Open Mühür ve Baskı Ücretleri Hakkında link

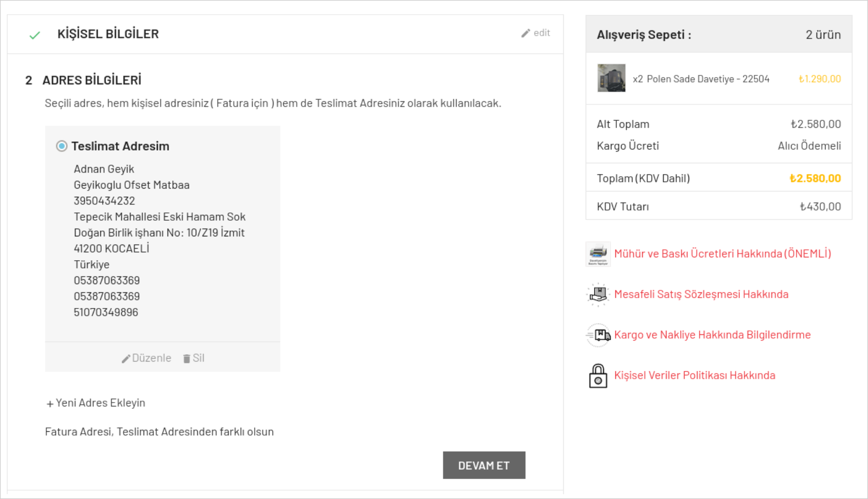click(722, 254)
